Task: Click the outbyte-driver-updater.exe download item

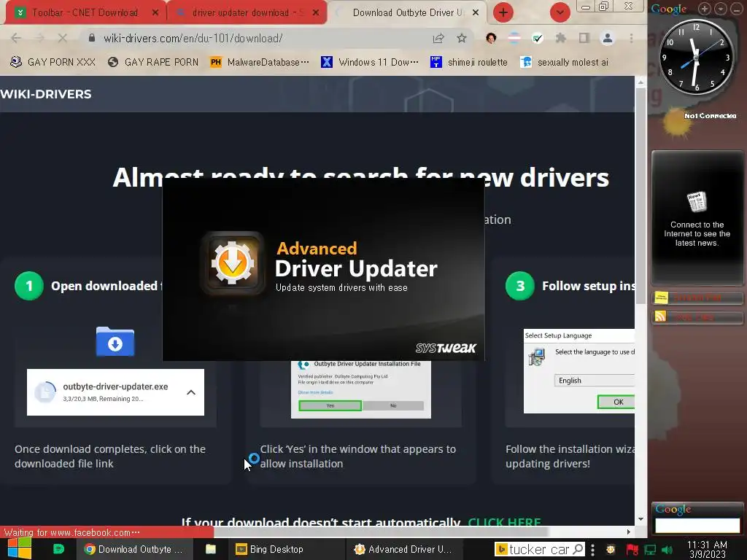Action: click(115, 392)
